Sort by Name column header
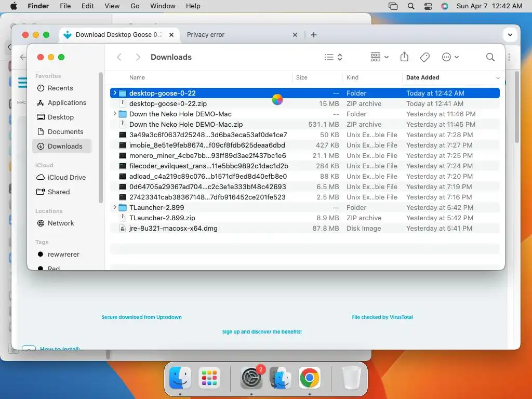This screenshot has height=399, width=532. point(137,77)
